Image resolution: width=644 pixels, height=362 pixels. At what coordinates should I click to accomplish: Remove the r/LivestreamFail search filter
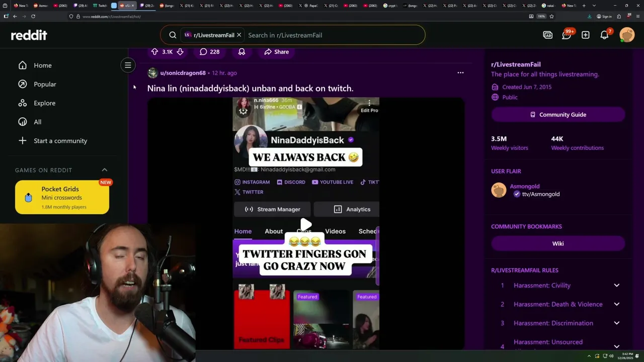(x=239, y=35)
